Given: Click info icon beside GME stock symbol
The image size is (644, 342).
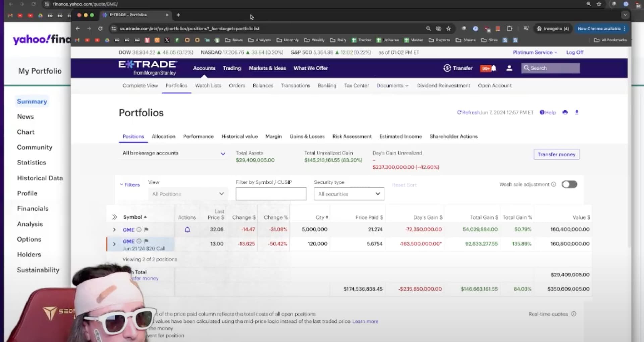Looking at the screenshot, I should 139,230.
